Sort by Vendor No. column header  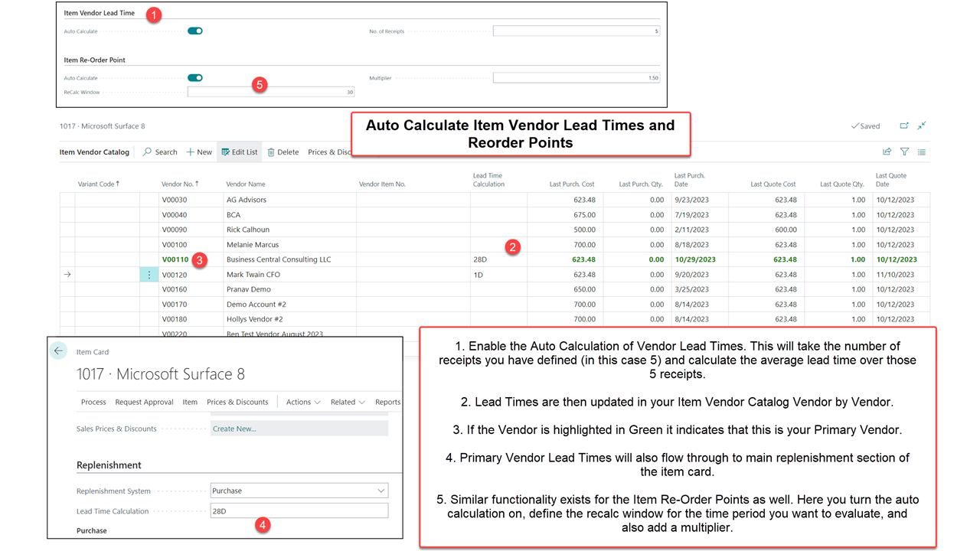[181, 184]
